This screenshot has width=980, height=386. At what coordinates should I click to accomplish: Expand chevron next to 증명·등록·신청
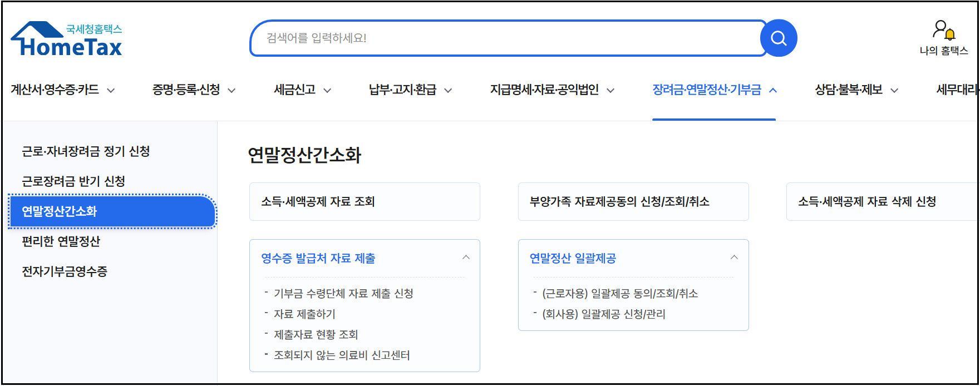tap(232, 91)
